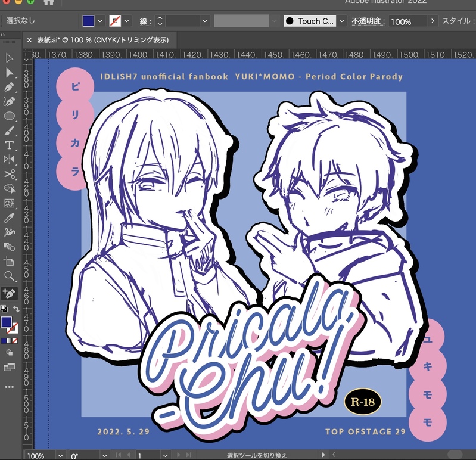Select the Shape Builder tool
Viewport: 476px width, 460px height.
pos(10,188)
